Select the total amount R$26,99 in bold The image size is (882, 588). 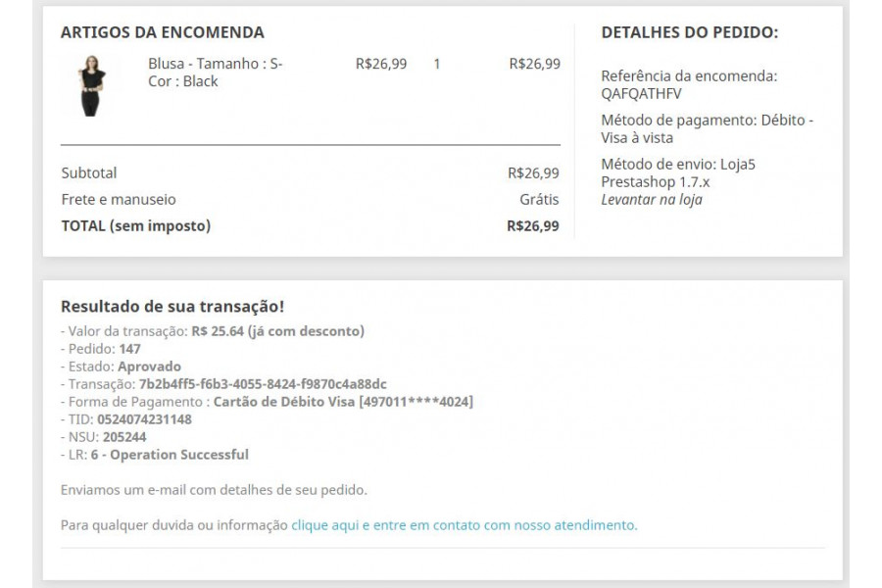[533, 226]
